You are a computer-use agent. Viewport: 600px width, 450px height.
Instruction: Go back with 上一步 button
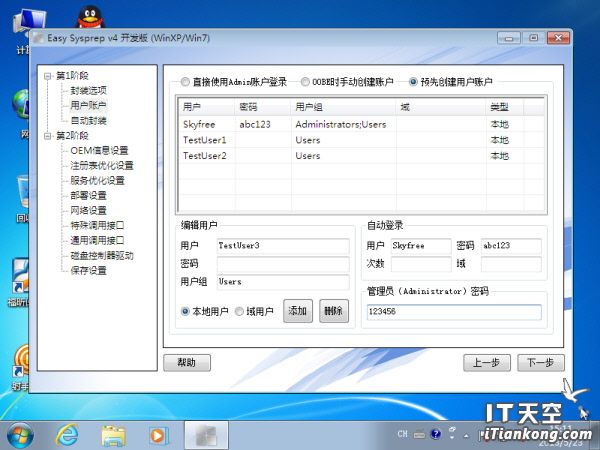pos(487,362)
